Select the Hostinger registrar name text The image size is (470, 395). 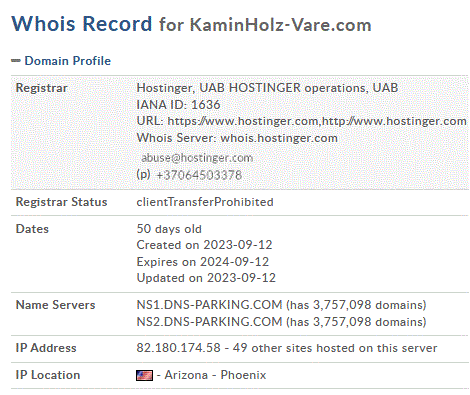267,88
